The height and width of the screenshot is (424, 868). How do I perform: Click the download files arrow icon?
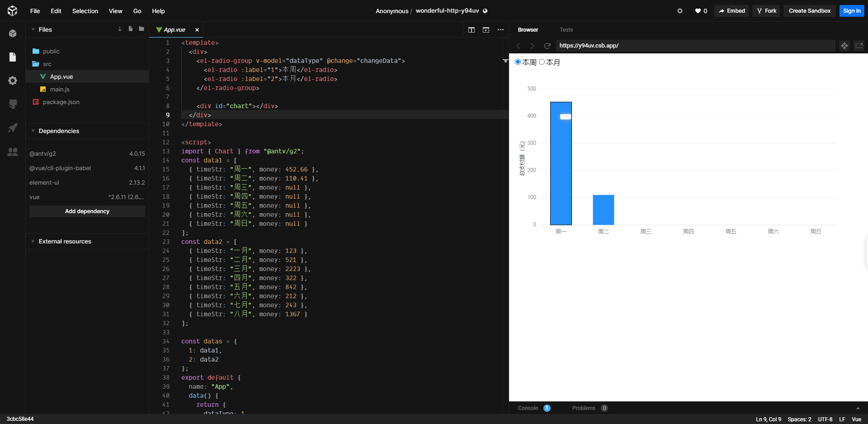coord(120,29)
